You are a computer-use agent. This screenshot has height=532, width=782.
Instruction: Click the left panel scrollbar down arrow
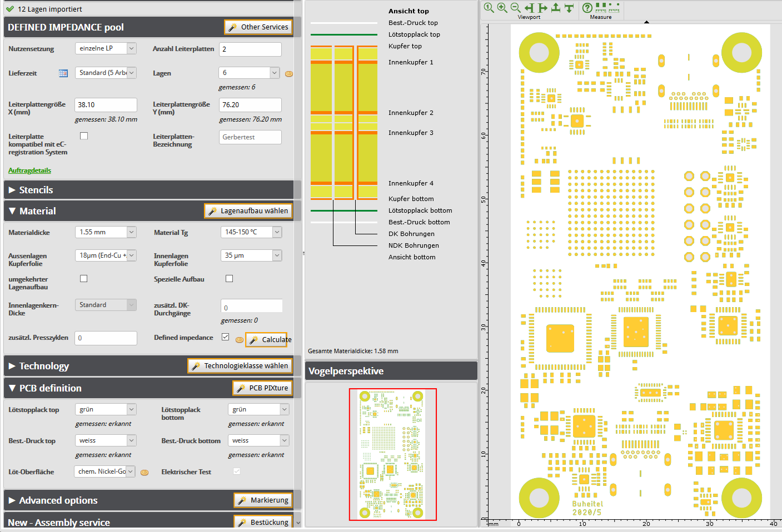pyautogui.click(x=298, y=523)
